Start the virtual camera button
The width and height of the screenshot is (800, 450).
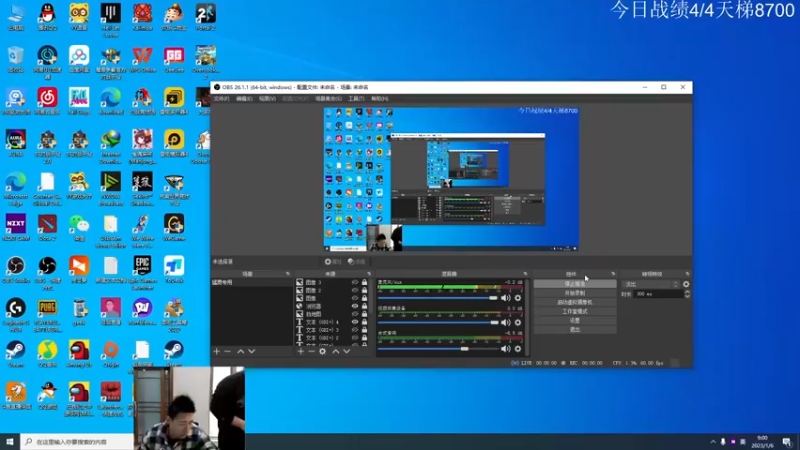point(575,302)
